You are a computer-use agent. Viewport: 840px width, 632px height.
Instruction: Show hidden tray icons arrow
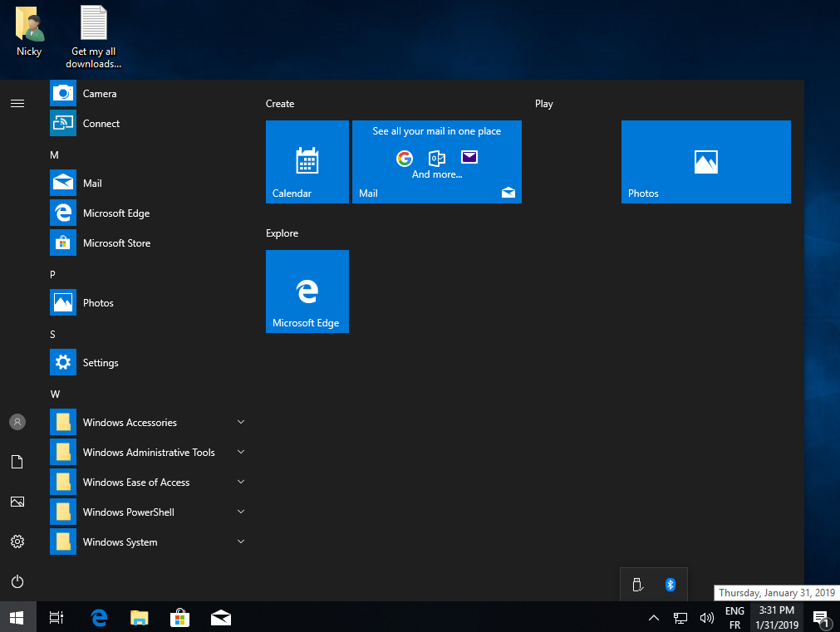[x=654, y=618]
